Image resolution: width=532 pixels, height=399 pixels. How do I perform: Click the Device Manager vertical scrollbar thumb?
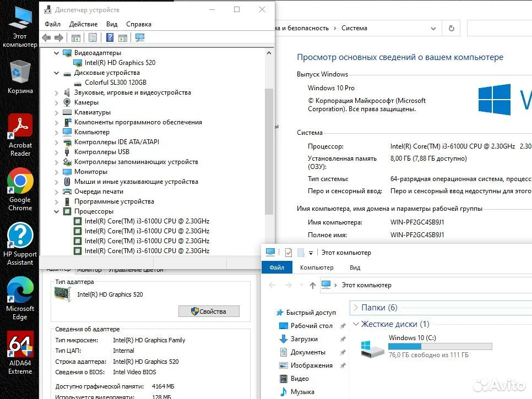[x=269, y=151]
